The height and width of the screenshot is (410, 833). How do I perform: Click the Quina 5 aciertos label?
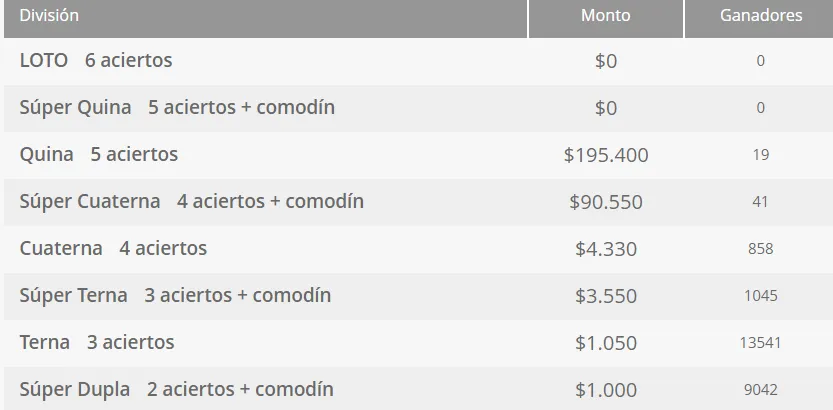click(x=99, y=155)
